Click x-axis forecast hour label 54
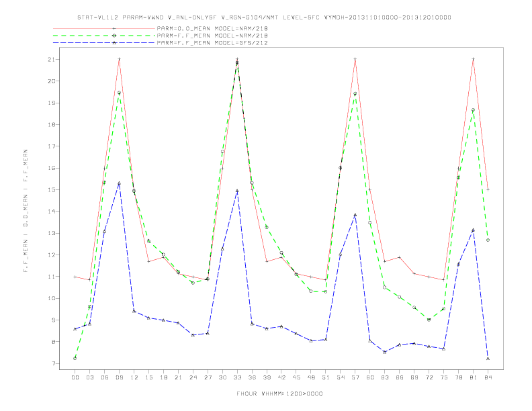 pos(341,377)
